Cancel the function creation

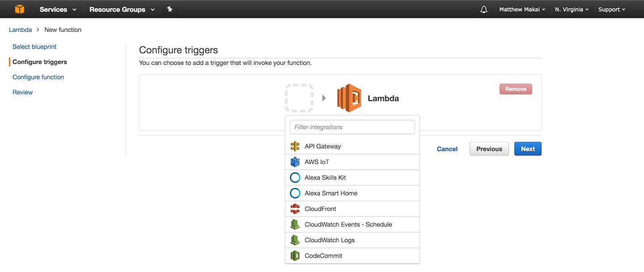[447, 149]
